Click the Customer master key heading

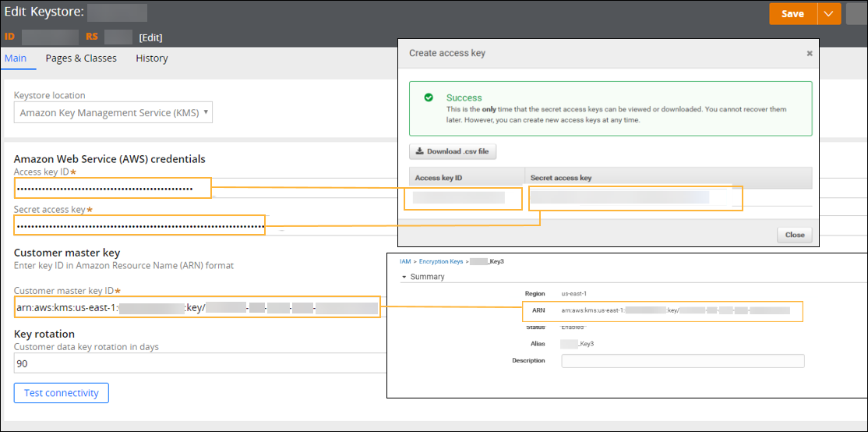tap(67, 253)
